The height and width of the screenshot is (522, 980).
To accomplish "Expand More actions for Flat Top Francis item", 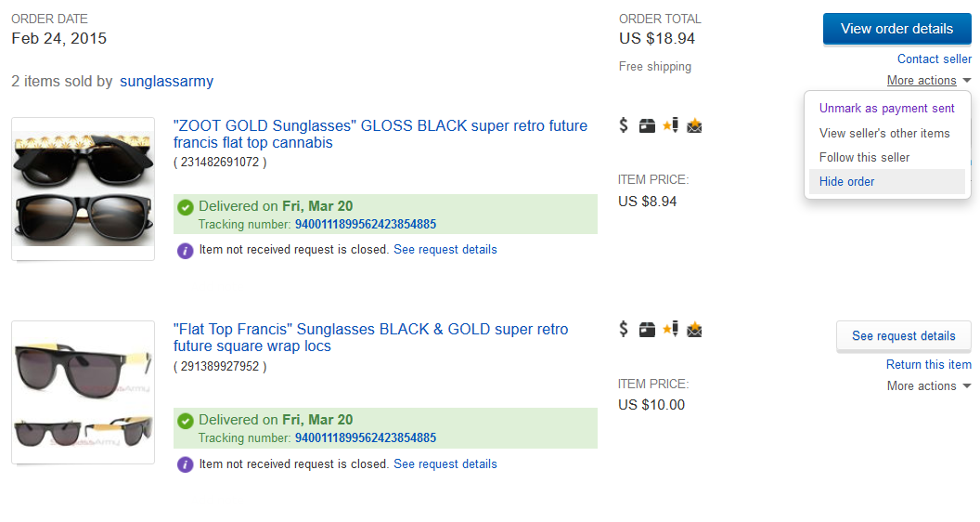I will tap(928, 386).
